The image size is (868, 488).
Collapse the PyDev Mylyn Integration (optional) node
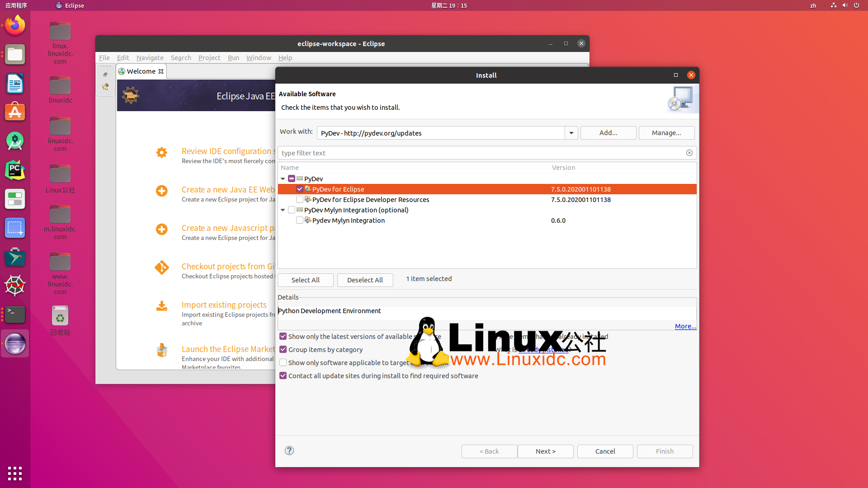click(283, 210)
